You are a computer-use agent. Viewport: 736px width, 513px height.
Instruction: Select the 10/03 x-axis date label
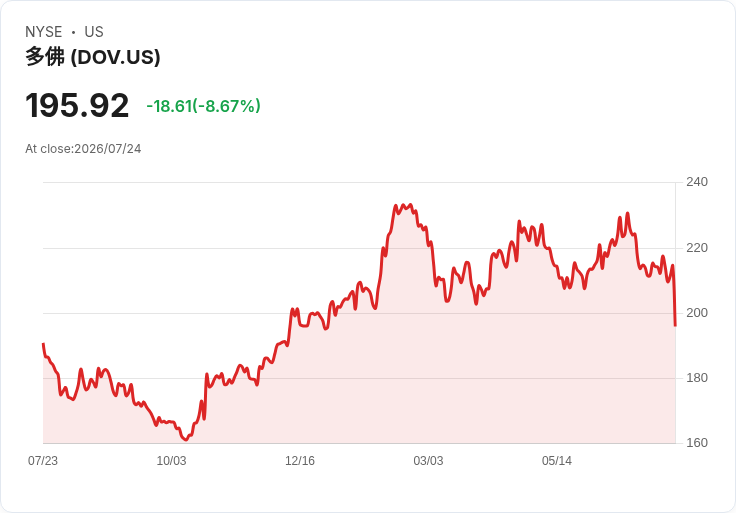tap(171, 461)
